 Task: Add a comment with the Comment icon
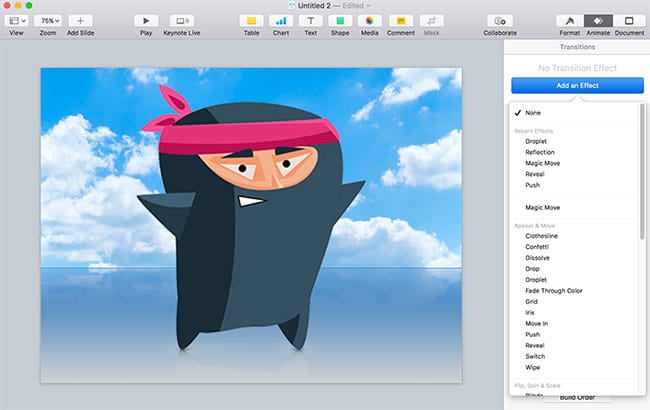coord(401,21)
